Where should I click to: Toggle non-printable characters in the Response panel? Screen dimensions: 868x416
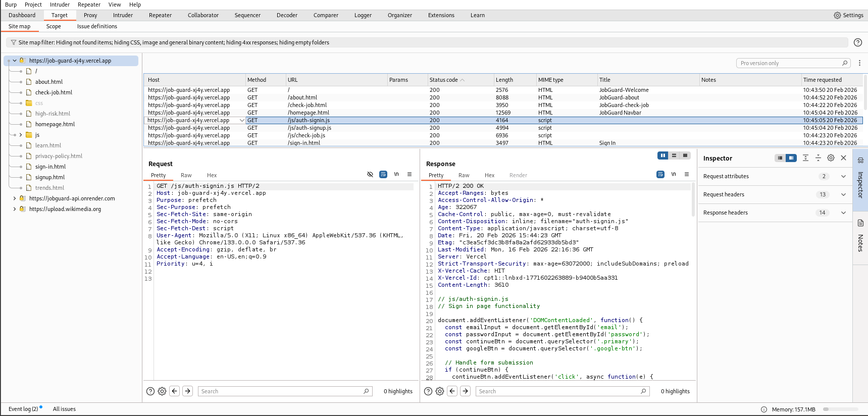674,174
